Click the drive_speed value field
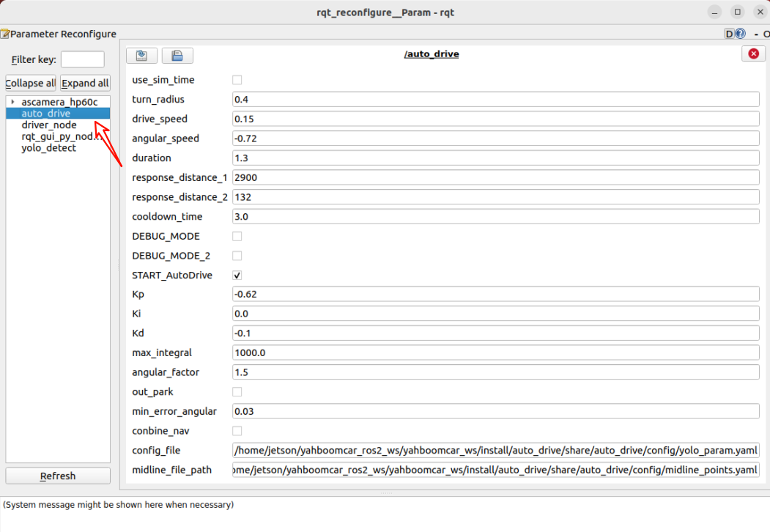Viewport: 770px width, 532px height. point(495,119)
